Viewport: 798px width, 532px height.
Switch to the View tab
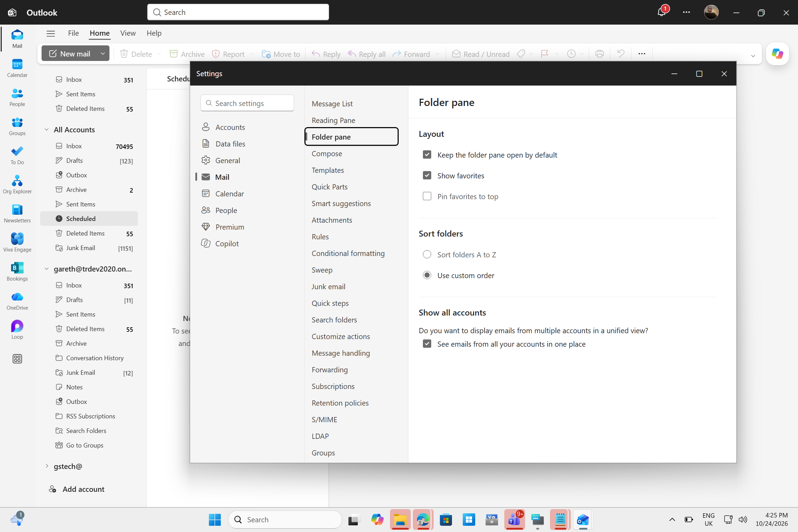pyautogui.click(x=128, y=33)
